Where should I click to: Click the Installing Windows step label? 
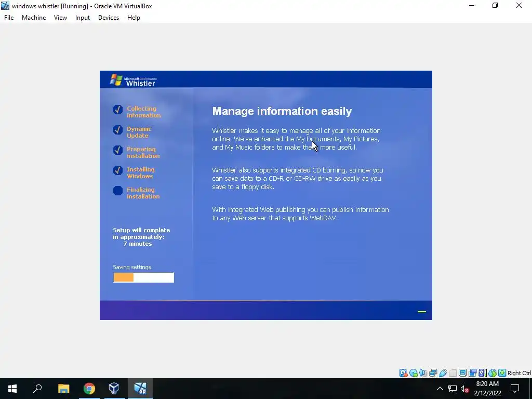click(x=140, y=172)
